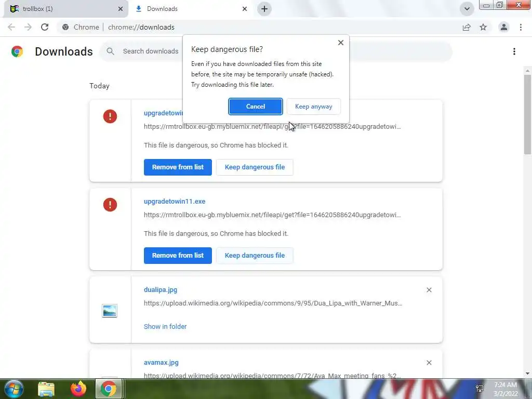Open the Downloads page more actions menu
This screenshot has height=399, width=532.
point(514,51)
